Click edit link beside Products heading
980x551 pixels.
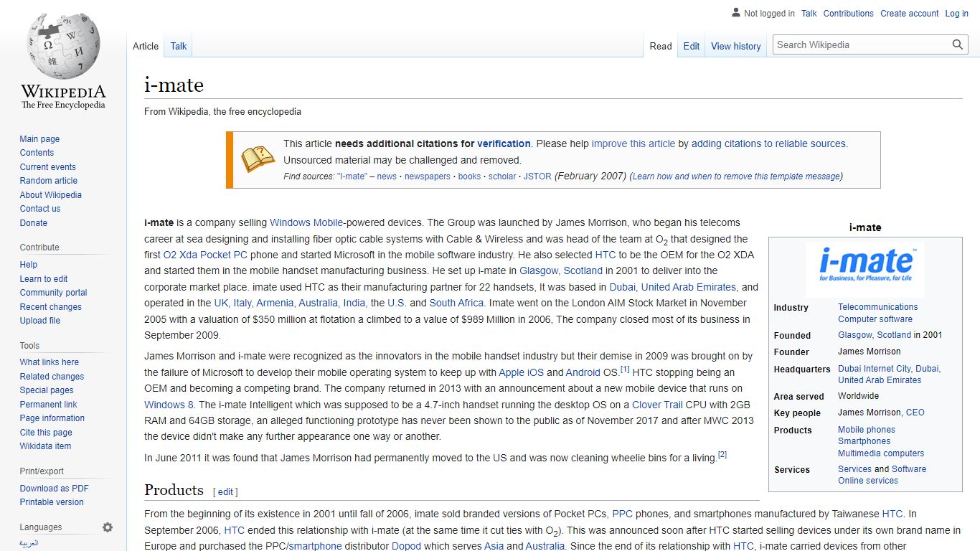click(x=226, y=492)
